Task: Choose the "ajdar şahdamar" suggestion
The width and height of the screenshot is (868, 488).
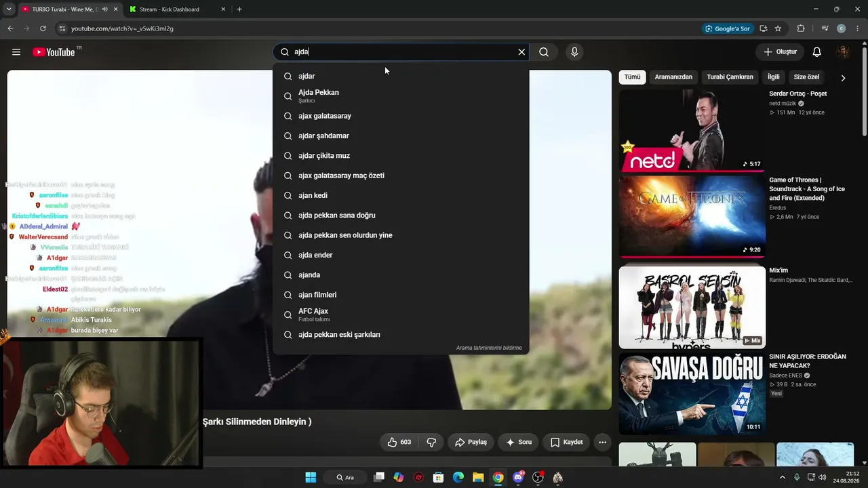Action: point(401,136)
